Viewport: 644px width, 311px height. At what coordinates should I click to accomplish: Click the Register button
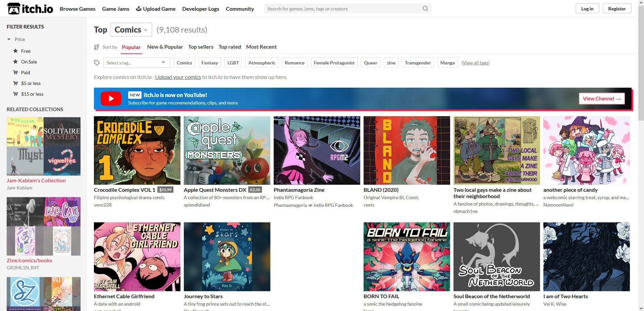click(x=617, y=9)
